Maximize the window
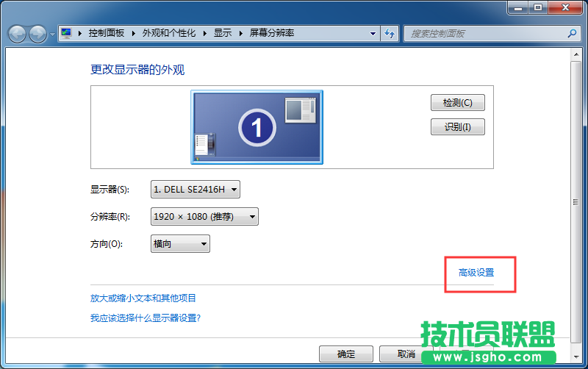Image resolution: width=588 pixels, height=369 pixels. tap(538, 7)
